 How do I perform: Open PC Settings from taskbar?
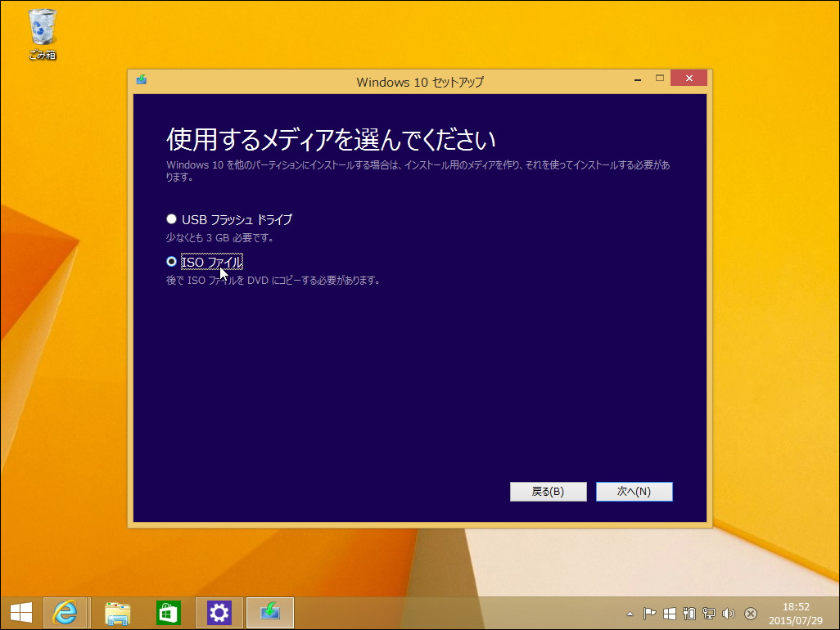219,612
